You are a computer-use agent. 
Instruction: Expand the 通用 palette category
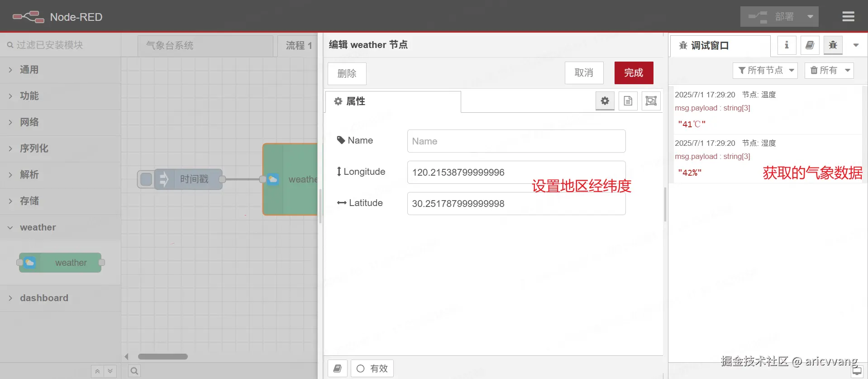60,70
